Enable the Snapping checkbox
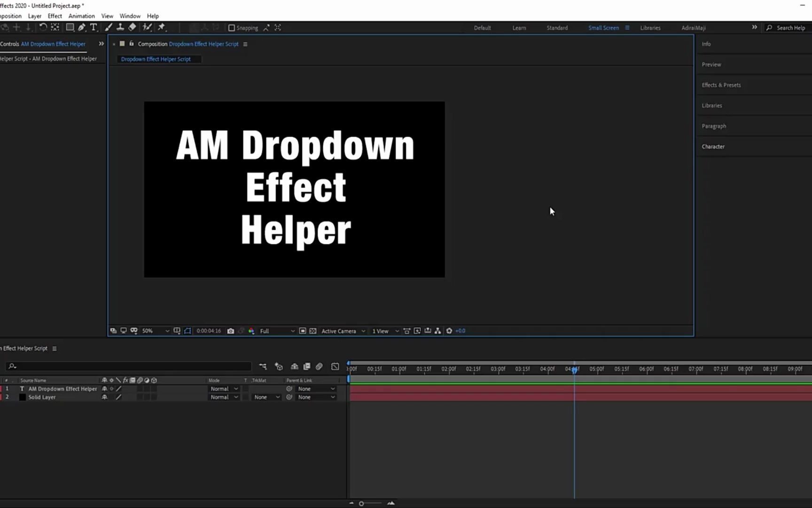812x508 pixels. pos(232,27)
